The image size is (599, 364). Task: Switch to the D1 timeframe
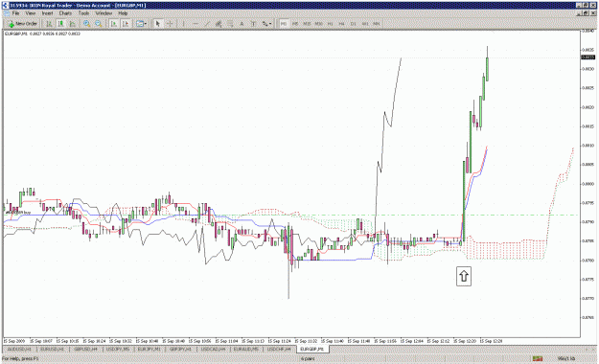point(353,24)
